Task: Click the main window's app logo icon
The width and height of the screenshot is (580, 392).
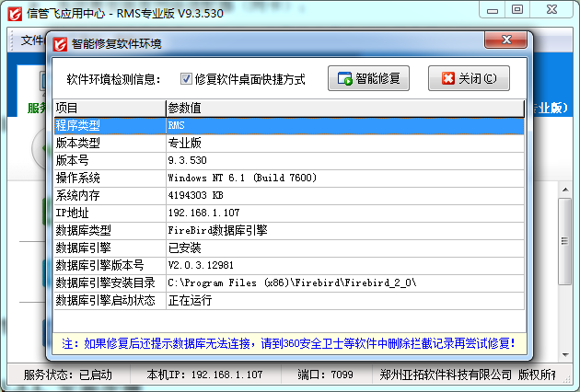Action: (13, 12)
